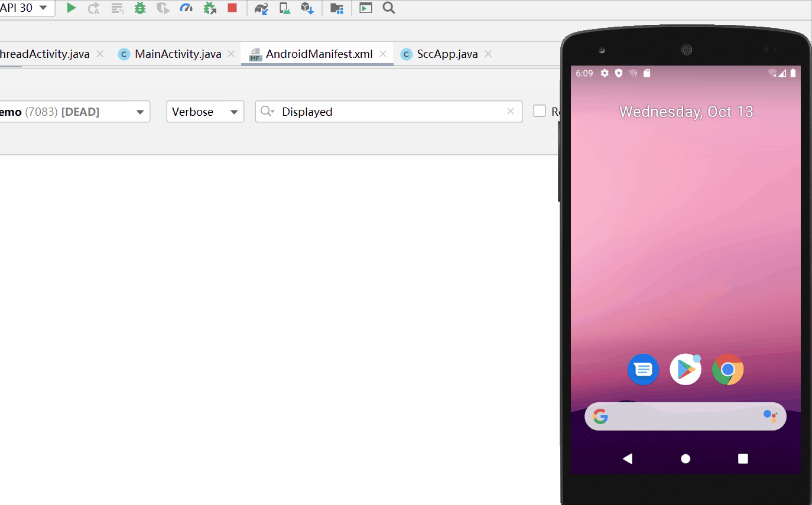This screenshot has width=812, height=505.
Task: Click the Search Everywhere magnifier icon
Action: coord(388,8)
